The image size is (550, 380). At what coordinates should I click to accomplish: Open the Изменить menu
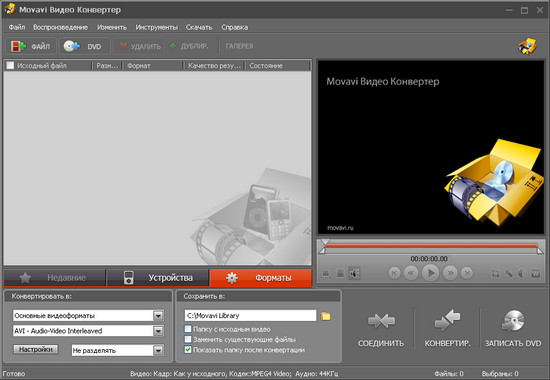coord(112,27)
